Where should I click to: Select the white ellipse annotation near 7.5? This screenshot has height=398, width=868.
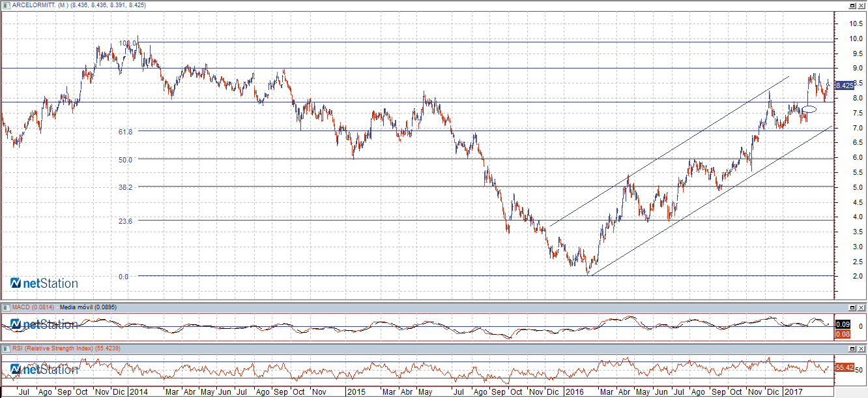(809, 109)
